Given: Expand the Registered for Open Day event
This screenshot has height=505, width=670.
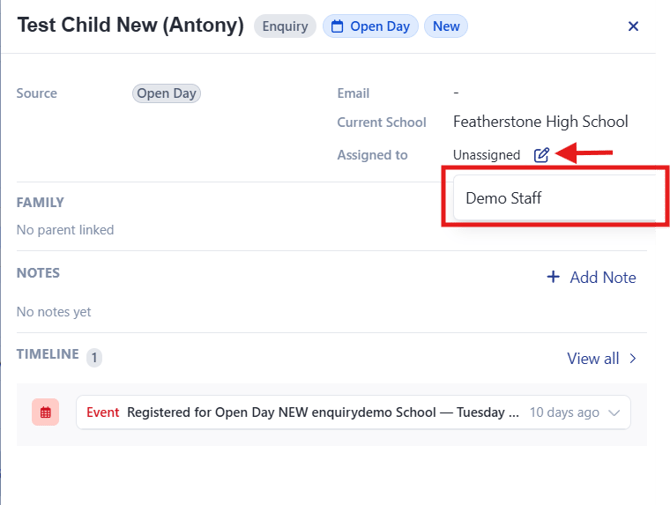Looking at the screenshot, I should pos(614,413).
